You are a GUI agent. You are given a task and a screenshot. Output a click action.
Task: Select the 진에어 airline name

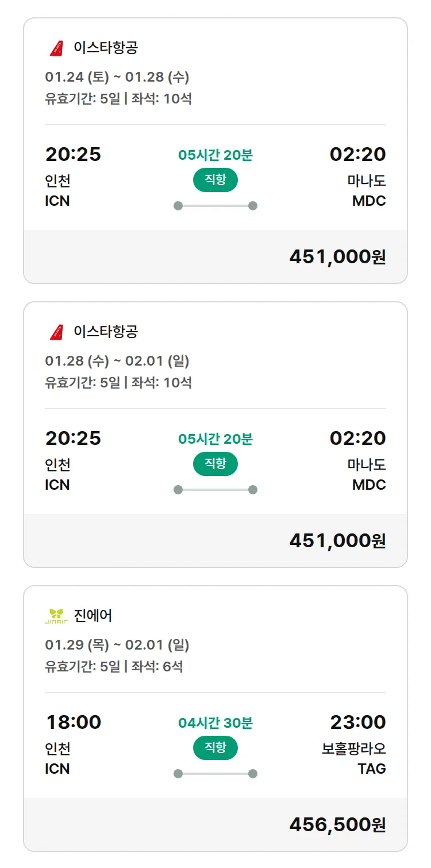(93, 616)
